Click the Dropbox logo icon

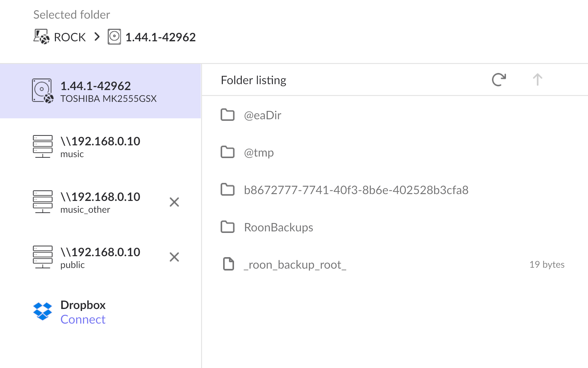click(x=43, y=311)
